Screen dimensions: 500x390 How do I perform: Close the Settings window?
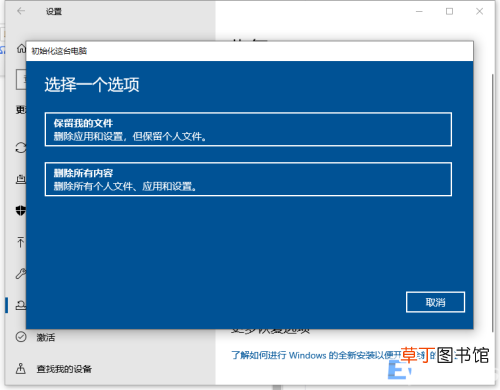tap(479, 11)
